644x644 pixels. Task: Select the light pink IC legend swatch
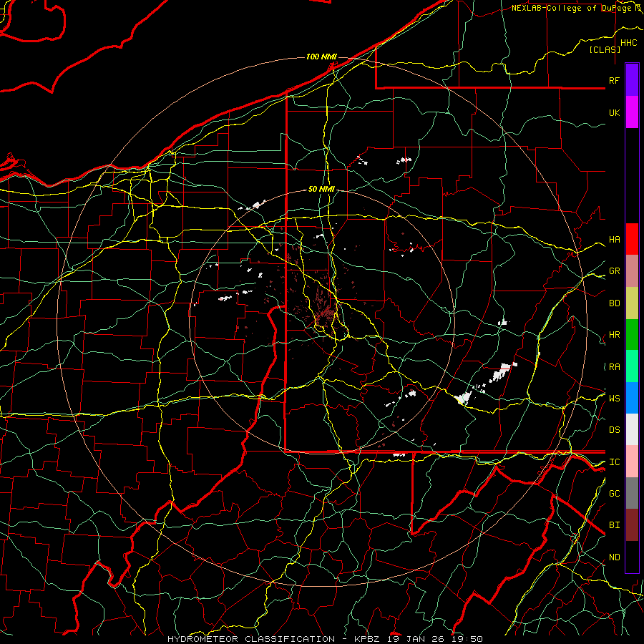click(x=632, y=462)
